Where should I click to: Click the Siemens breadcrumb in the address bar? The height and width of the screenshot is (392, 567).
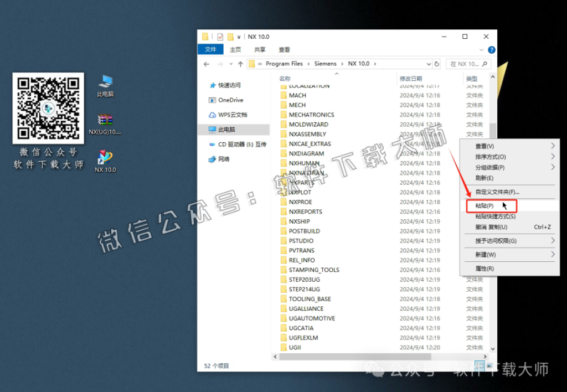(326, 64)
